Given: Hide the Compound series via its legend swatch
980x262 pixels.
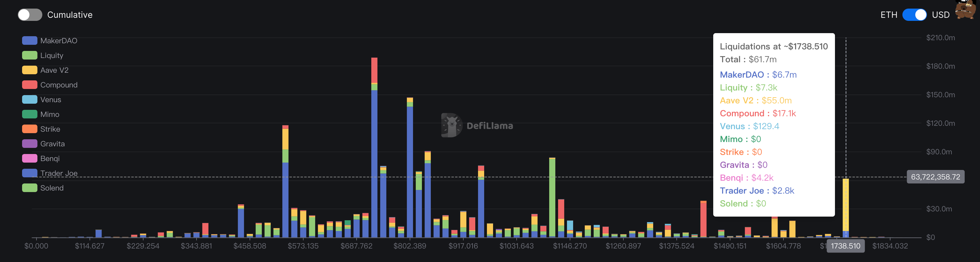Looking at the screenshot, I should 30,85.
